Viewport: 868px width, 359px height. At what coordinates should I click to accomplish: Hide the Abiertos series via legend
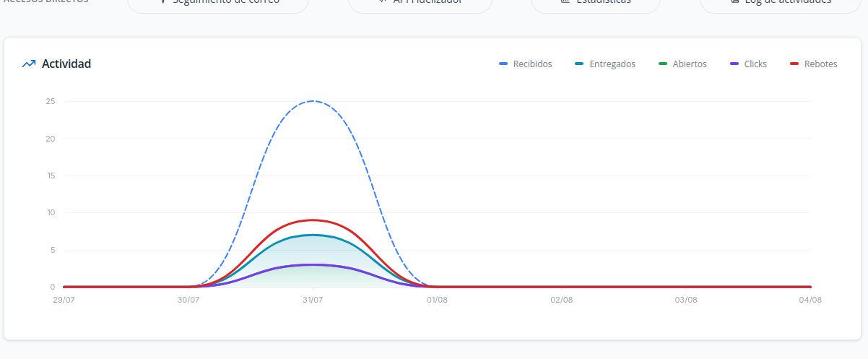pyautogui.click(x=682, y=64)
